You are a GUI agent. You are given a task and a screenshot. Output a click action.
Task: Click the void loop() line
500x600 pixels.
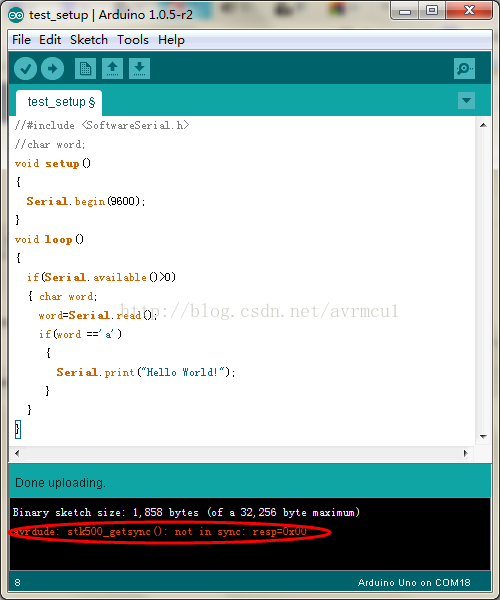point(49,240)
